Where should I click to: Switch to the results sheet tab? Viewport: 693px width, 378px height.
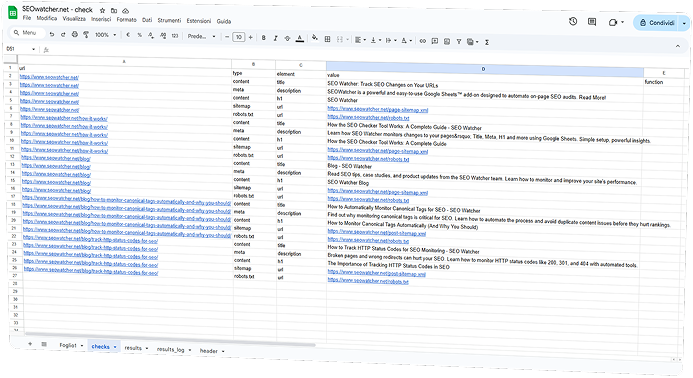133,348
